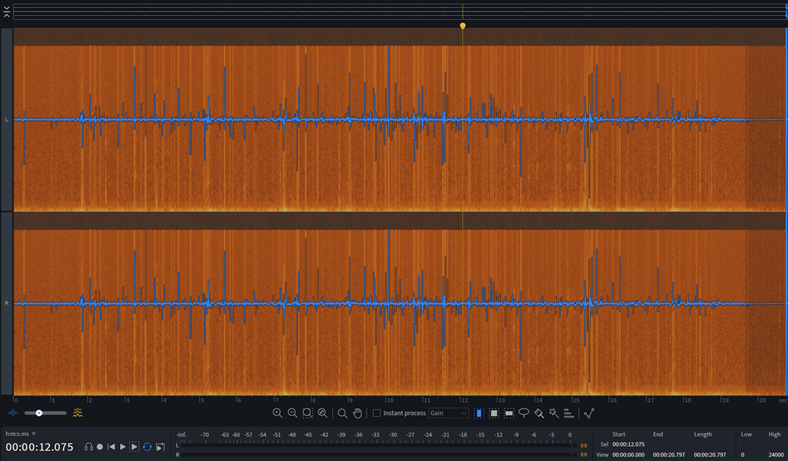Select the brush selection tool

[538, 413]
